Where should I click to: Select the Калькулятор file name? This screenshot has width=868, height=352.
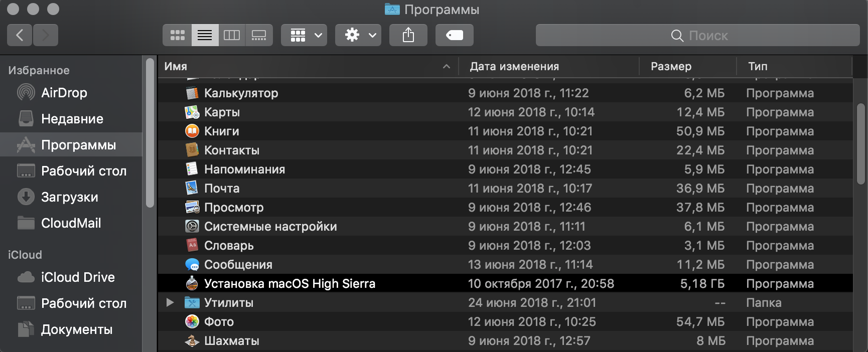coord(241,93)
